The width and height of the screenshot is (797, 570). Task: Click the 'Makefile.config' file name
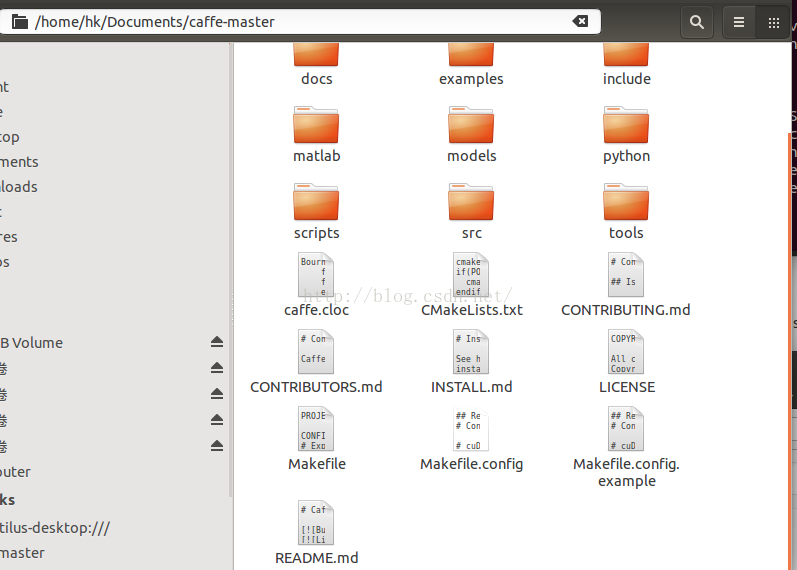click(x=472, y=464)
